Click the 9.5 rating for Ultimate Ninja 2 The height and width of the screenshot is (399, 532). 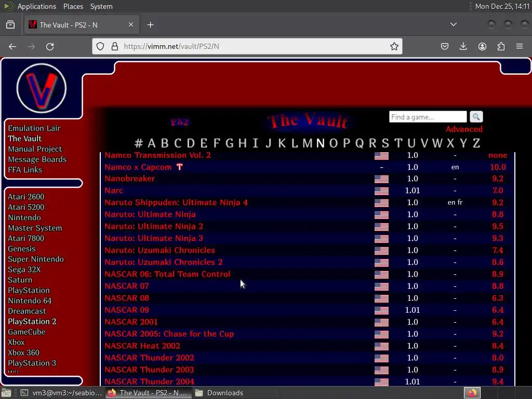[498, 227]
